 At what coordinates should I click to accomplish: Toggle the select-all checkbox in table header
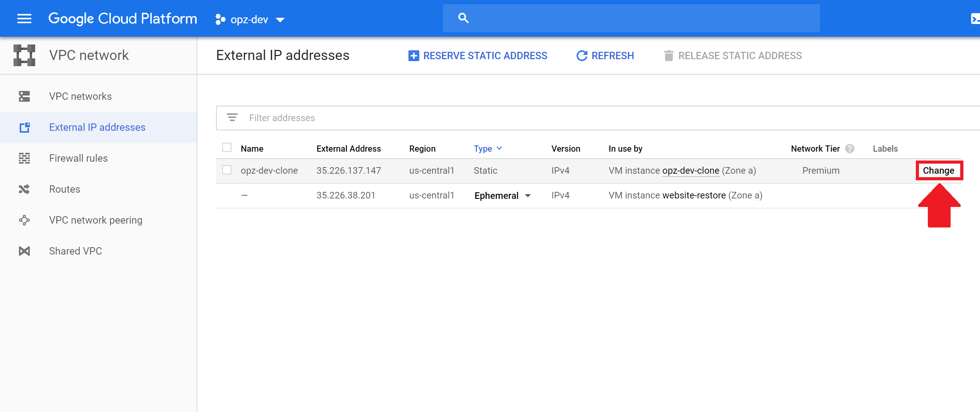point(227,148)
